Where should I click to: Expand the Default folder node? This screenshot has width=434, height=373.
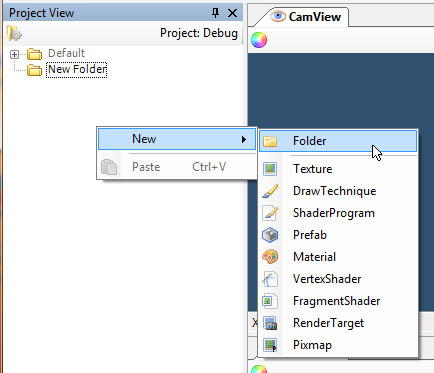coord(14,54)
